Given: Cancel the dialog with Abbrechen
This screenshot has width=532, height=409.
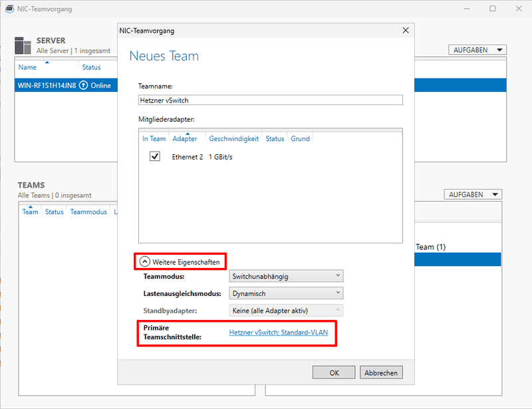Looking at the screenshot, I should point(381,372).
